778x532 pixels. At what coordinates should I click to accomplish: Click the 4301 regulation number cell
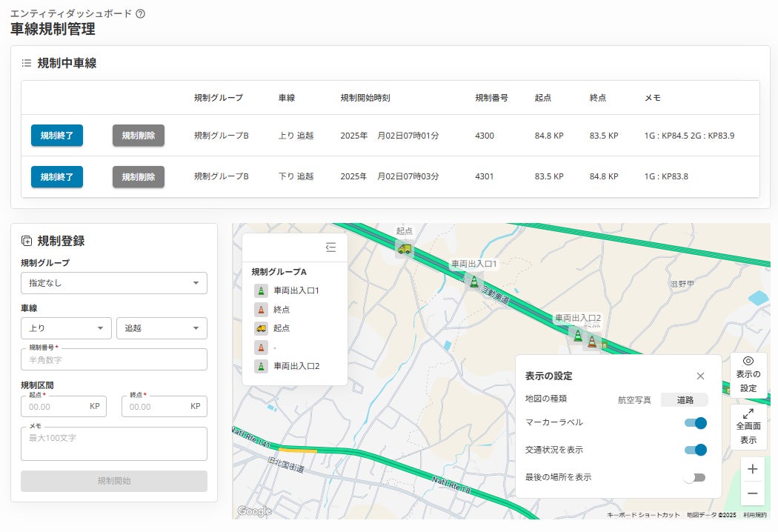[x=485, y=176]
